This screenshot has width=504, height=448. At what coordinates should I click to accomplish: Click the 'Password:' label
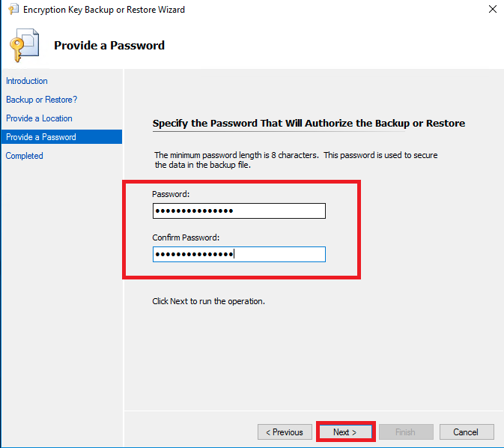(x=171, y=194)
